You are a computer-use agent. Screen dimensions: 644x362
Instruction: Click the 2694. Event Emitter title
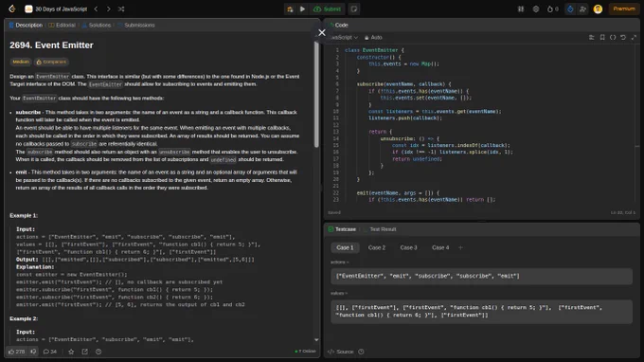click(51, 45)
